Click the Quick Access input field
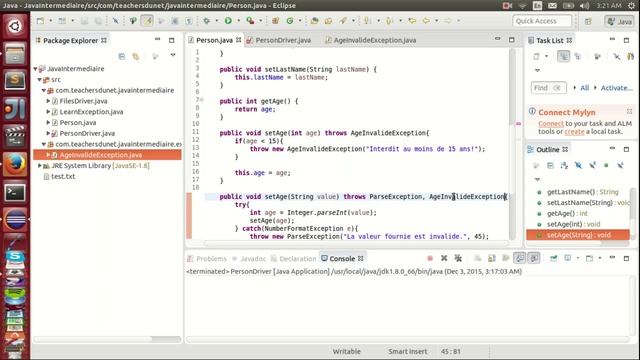 (542, 21)
